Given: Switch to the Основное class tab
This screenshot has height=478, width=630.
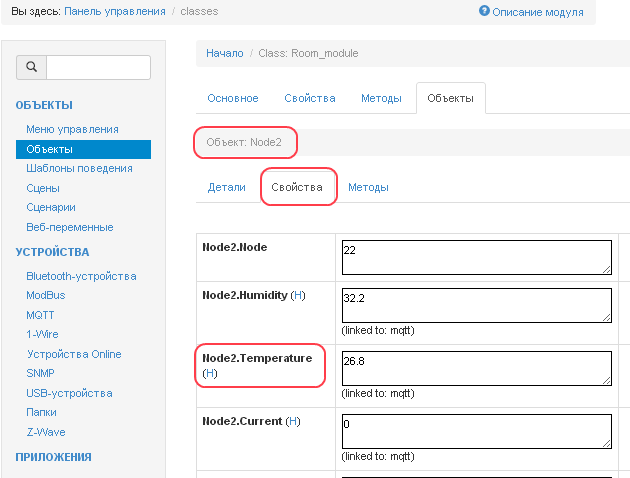Looking at the screenshot, I should (233, 98).
